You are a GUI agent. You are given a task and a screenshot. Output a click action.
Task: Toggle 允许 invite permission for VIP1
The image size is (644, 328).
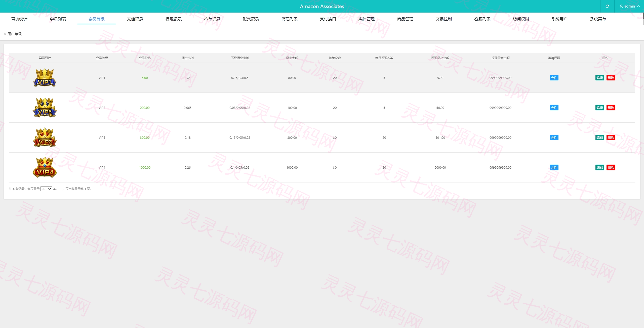(x=554, y=78)
